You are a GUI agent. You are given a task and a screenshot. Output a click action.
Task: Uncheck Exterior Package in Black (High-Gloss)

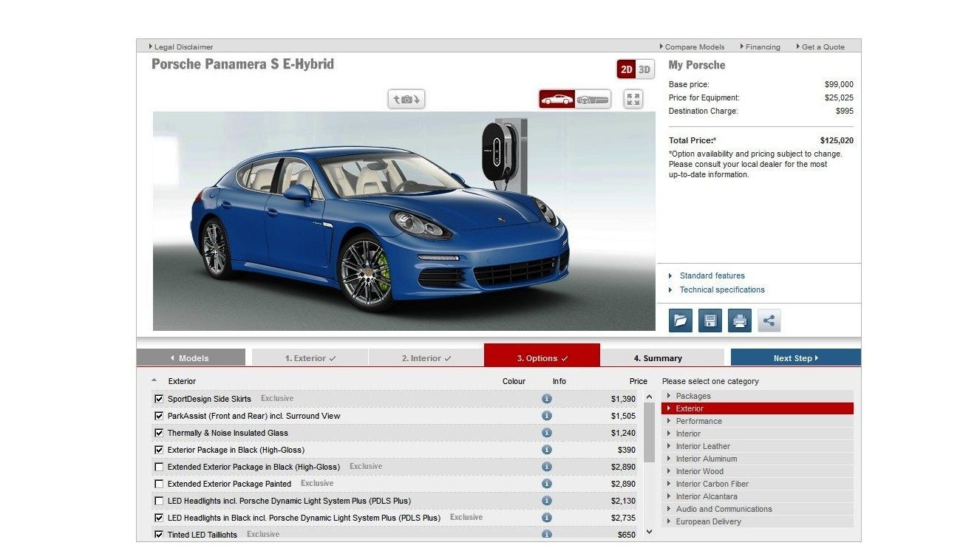click(x=159, y=450)
